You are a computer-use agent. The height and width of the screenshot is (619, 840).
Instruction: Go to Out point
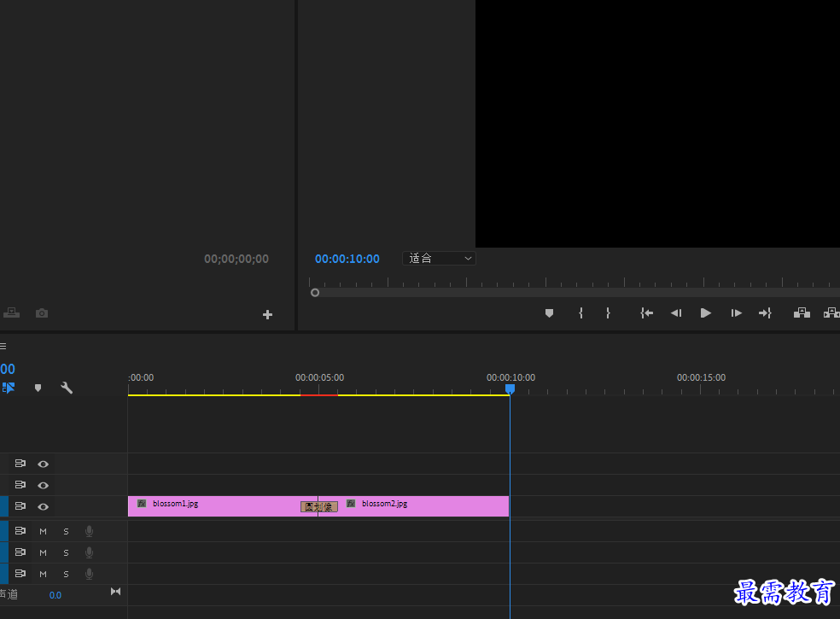765,313
